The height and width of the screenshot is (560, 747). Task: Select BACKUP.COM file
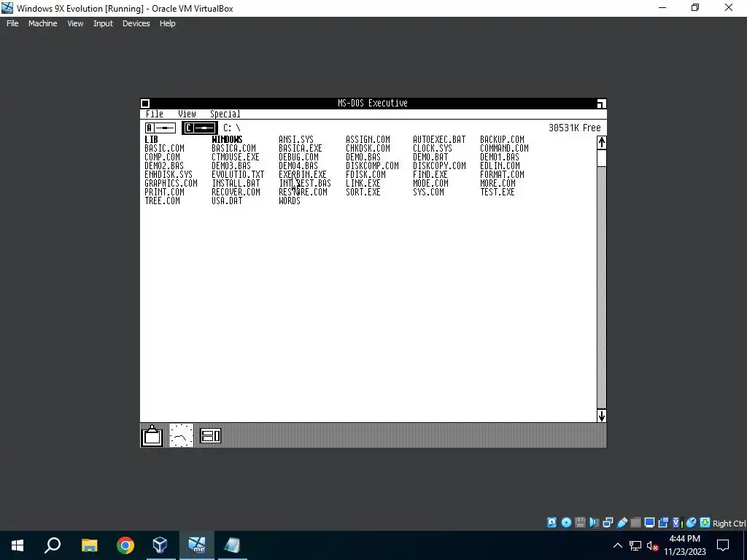click(x=502, y=139)
